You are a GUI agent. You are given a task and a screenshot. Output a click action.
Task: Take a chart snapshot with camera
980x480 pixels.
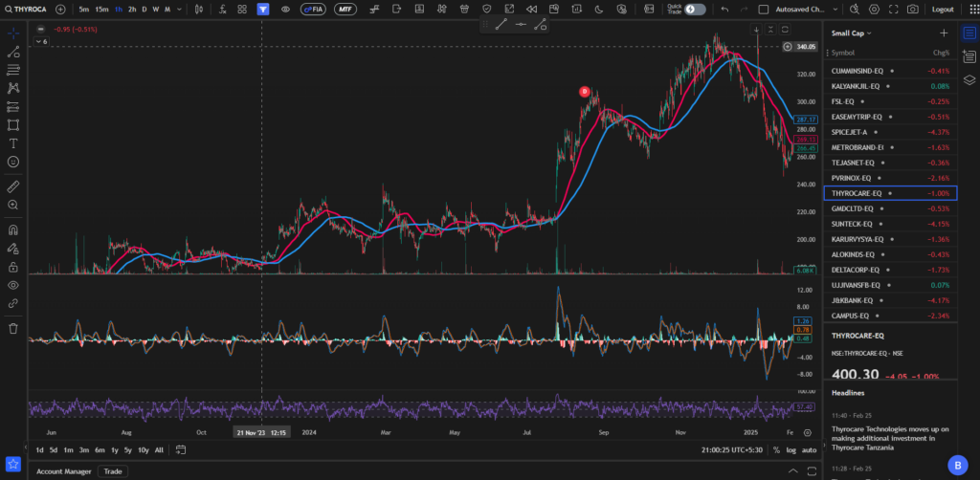(912, 10)
